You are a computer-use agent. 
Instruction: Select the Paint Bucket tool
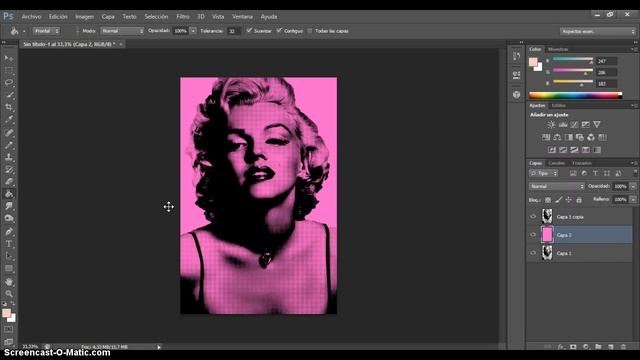pyautogui.click(x=9, y=194)
